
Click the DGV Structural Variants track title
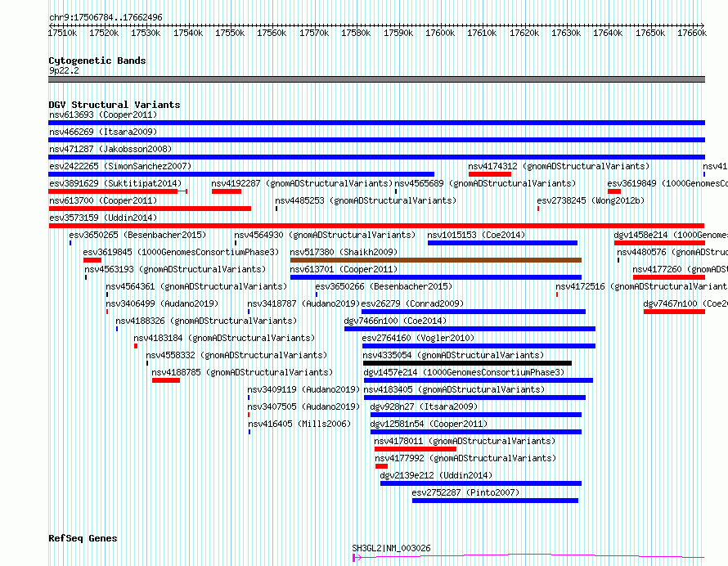tap(115, 105)
